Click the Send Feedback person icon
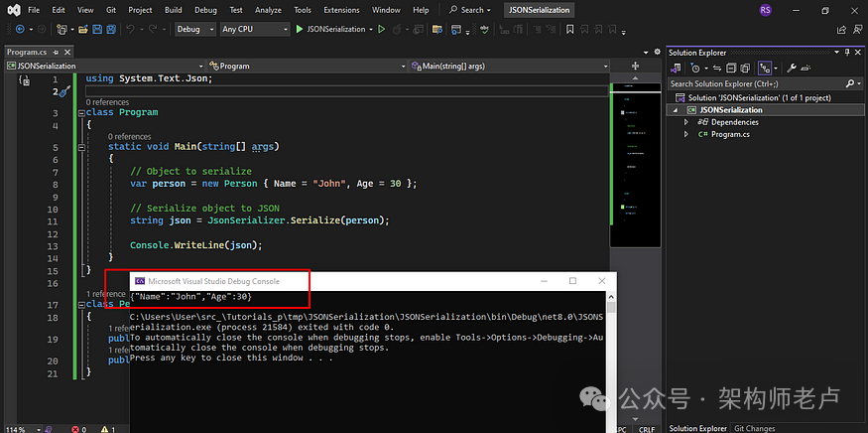Screen dimensions: 868x433 pos(858,30)
